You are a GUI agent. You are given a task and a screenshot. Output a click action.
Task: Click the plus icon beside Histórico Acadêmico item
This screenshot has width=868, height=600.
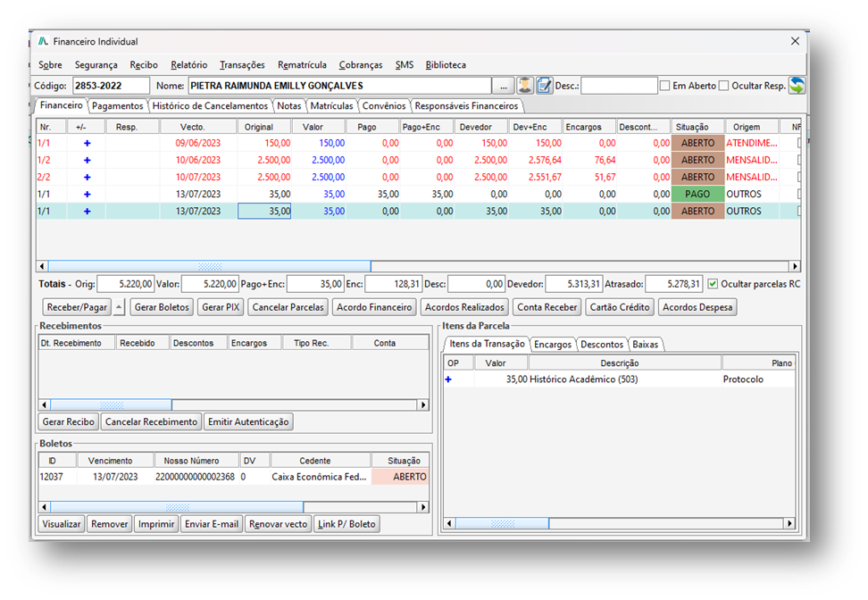448,379
